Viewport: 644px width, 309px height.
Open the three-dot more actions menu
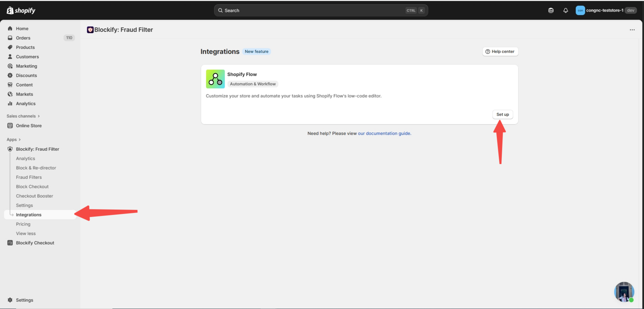[x=632, y=30]
